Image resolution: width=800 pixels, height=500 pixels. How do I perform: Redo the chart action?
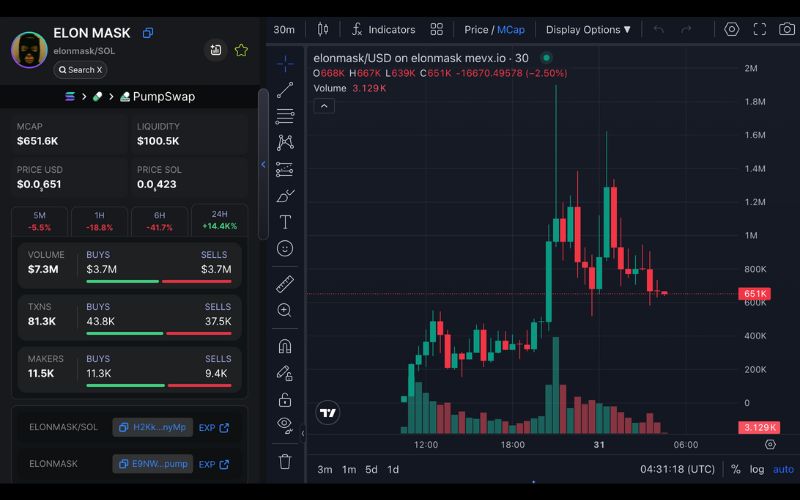click(686, 30)
